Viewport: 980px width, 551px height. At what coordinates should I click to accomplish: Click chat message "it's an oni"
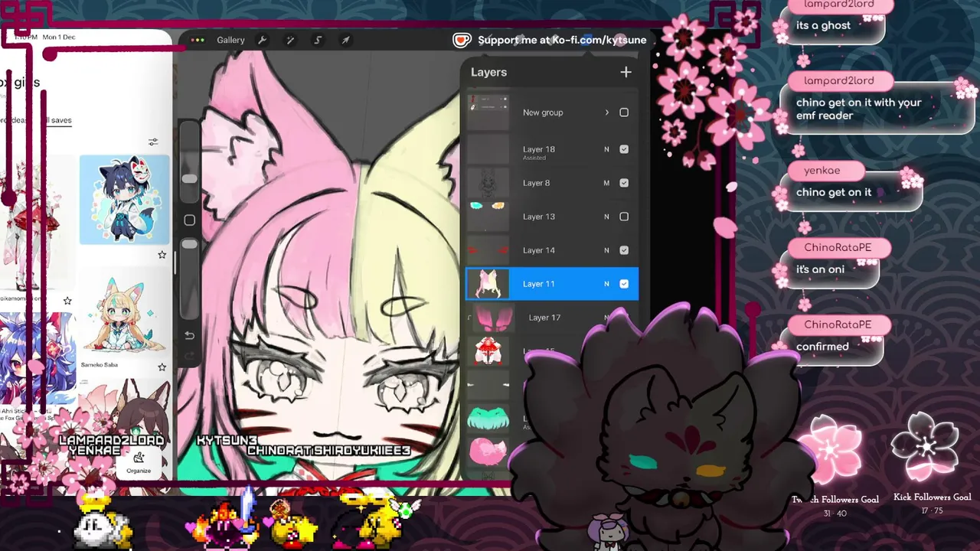(820, 269)
